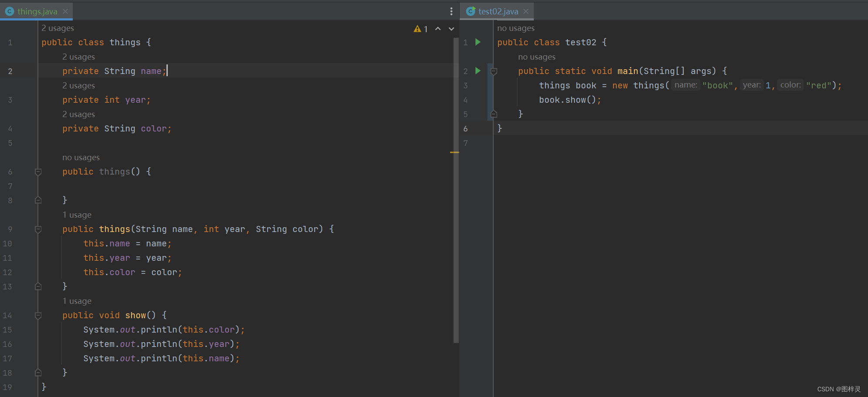Open '2 usages' hint above name field
The width and height of the screenshot is (868, 397).
[78, 57]
